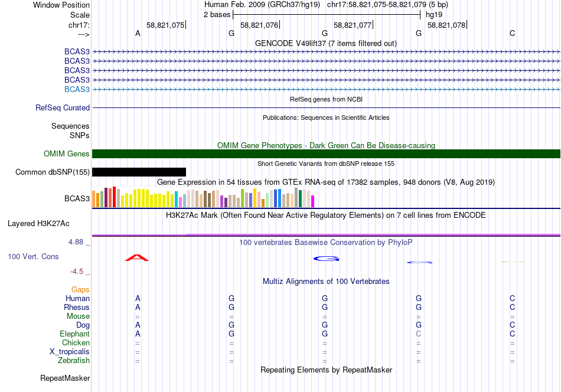
Task: Click the Layered H3K27Ac label
Action: (38, 224)
